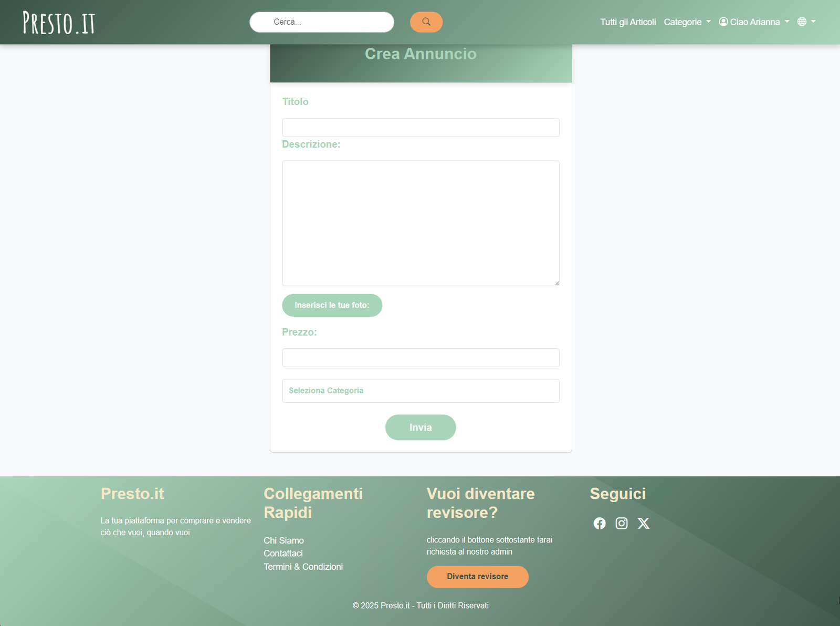
Task: Click the user profile icon next to Ciao Arianna
Action: (x=722, y=22)
